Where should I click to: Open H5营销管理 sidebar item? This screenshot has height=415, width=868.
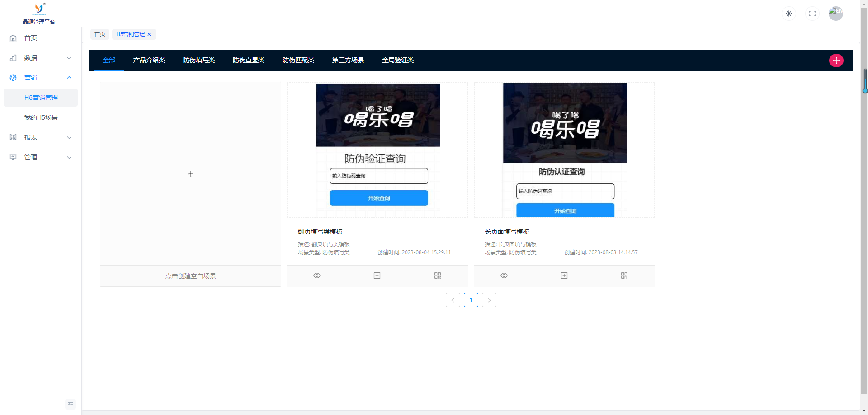tap(41, 98)
